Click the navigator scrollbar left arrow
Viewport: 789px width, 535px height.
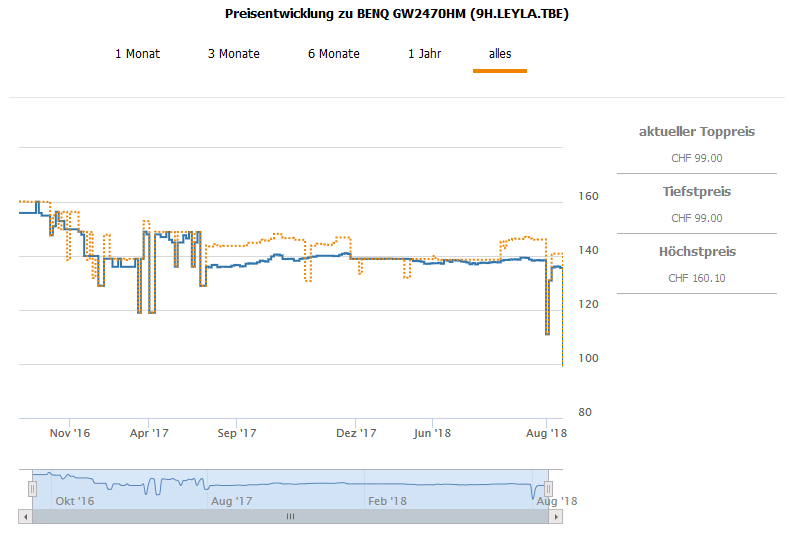click(x=25, y=516)
